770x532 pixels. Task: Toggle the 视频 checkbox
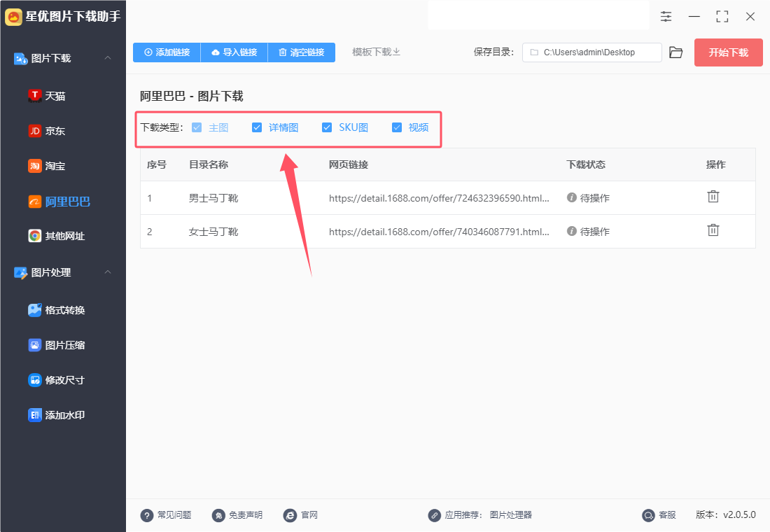(397, 127)
